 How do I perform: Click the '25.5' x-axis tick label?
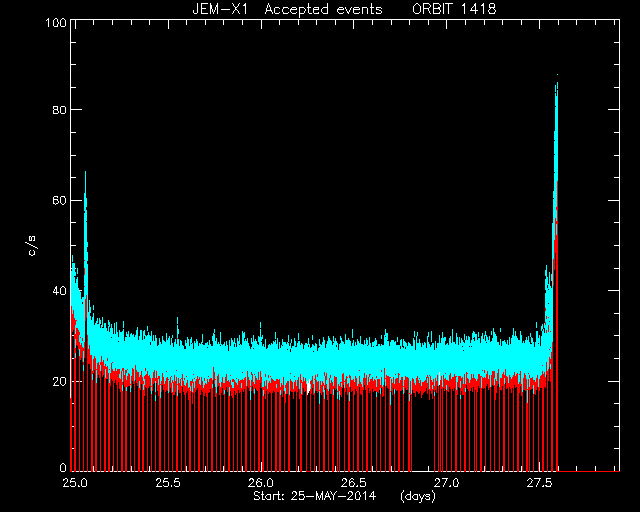pos(168,483)
